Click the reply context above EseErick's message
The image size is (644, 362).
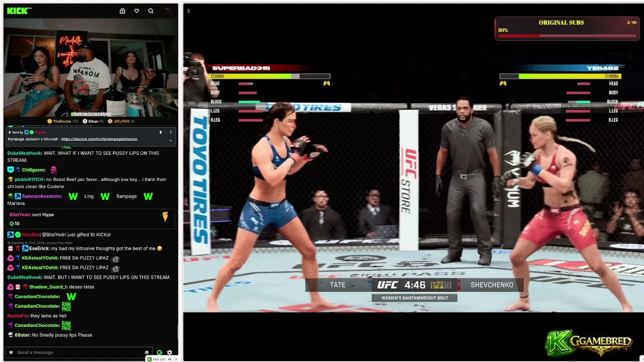pos(40,242)
